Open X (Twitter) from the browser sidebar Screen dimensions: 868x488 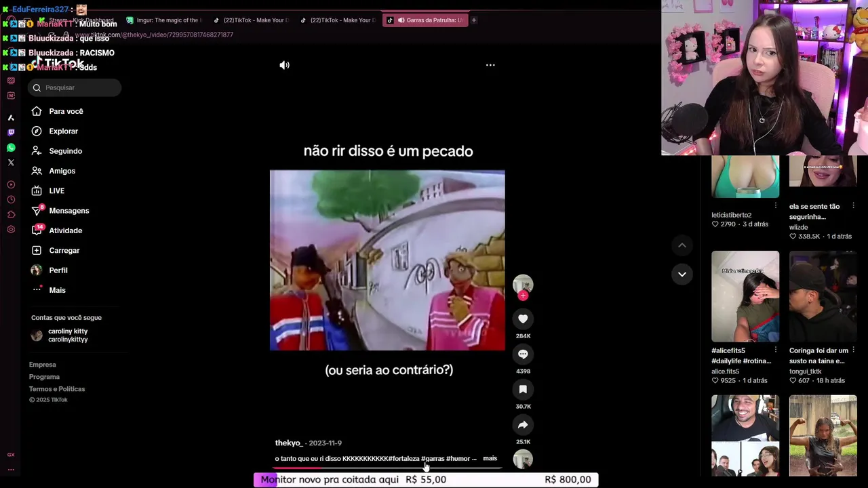click(11, 163)
